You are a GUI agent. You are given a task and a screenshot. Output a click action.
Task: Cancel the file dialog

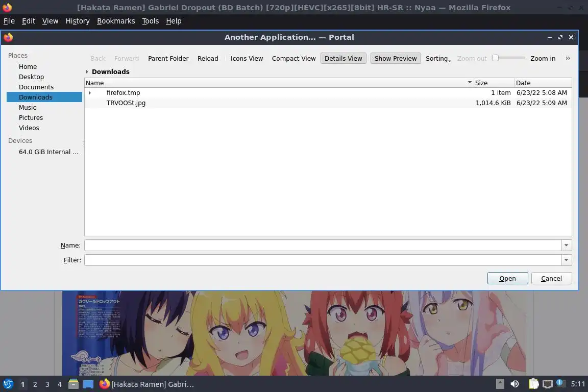click(x=551, y=278)
